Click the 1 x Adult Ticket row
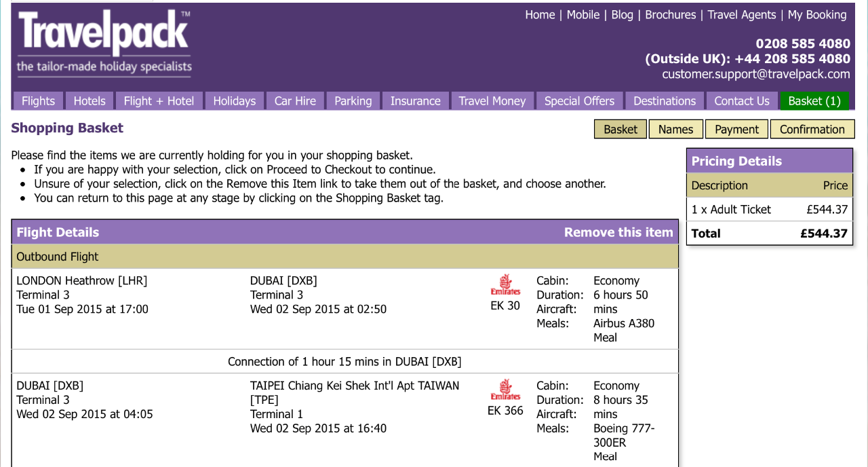Image resolution: width=868 pixels, height=467 pixels. tap(770, 210)
